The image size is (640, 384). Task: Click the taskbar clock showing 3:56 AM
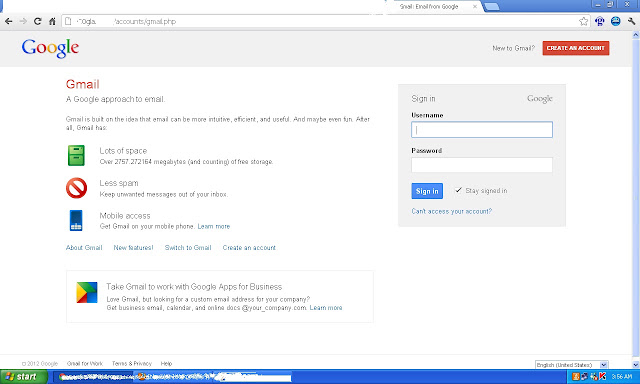click(622, 377)
